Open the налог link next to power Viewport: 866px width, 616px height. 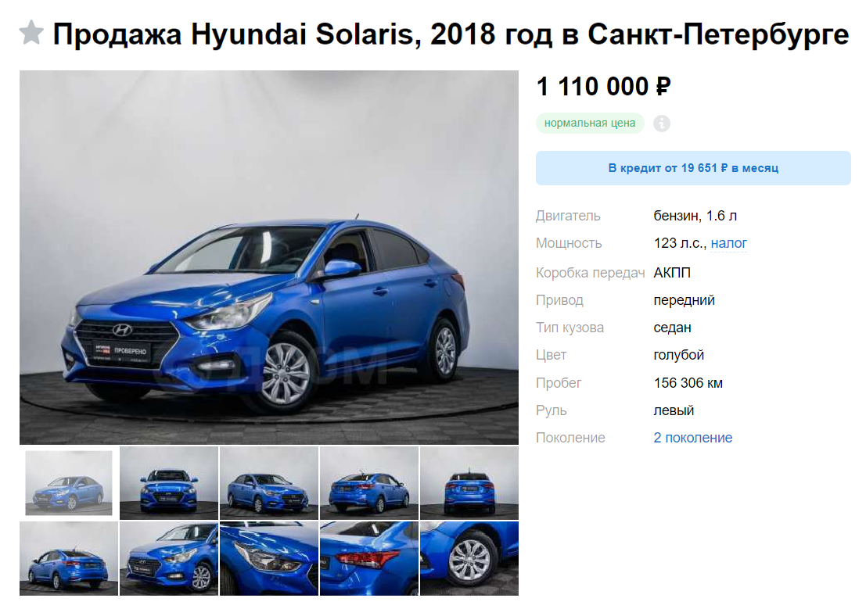tap(728, 243)
